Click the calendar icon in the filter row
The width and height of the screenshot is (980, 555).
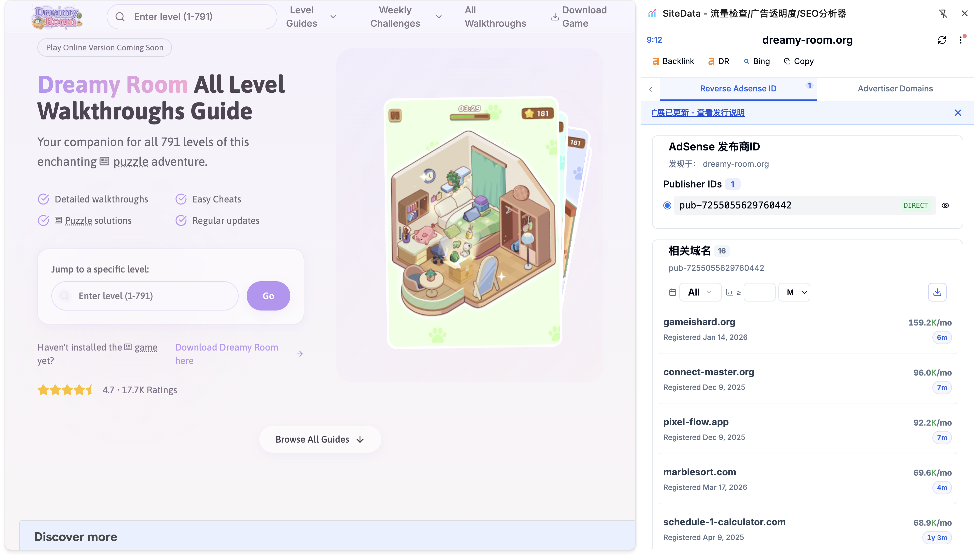pos(672,293)
